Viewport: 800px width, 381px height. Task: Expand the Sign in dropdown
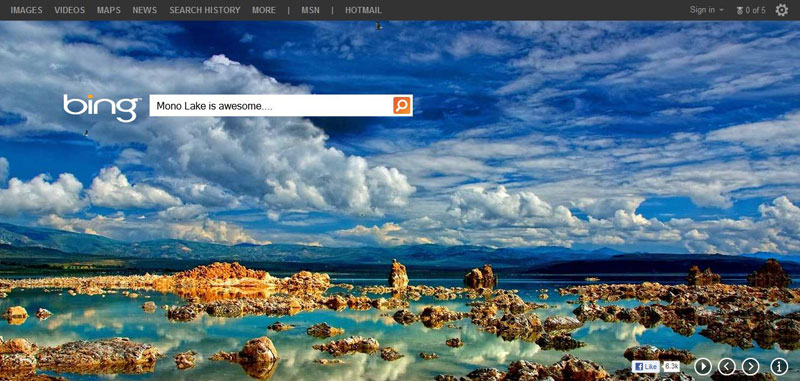707,10
